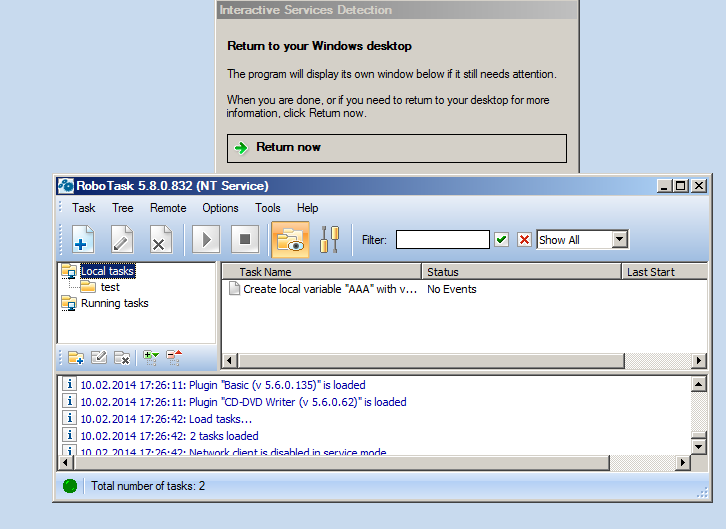
Task: Click the Edit task pencil icon
Action: tap(122, 240)
